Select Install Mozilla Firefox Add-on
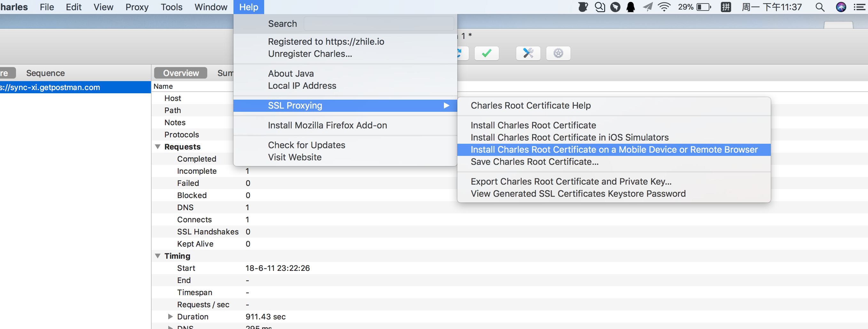 pos(345,126)
